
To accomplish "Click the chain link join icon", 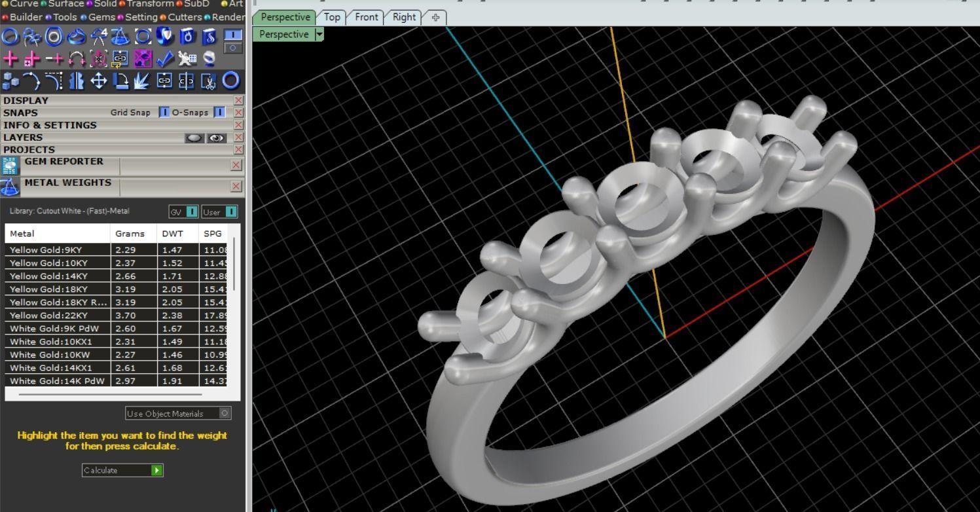I will [165, 81].
